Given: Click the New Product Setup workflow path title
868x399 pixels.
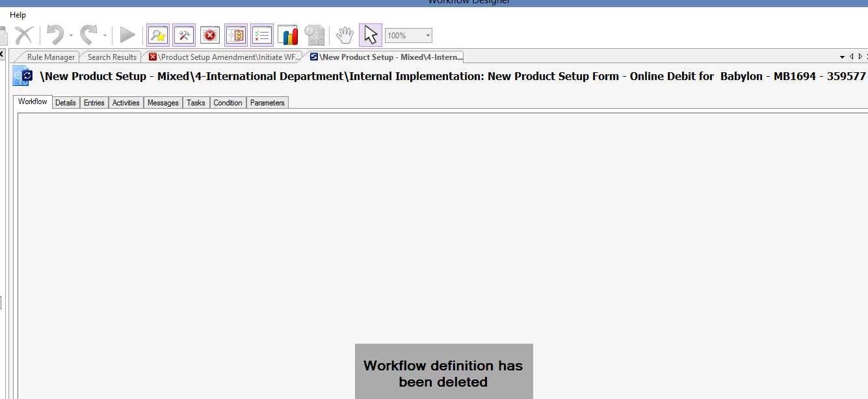Looking at the screenshot, I should point(453,76).
